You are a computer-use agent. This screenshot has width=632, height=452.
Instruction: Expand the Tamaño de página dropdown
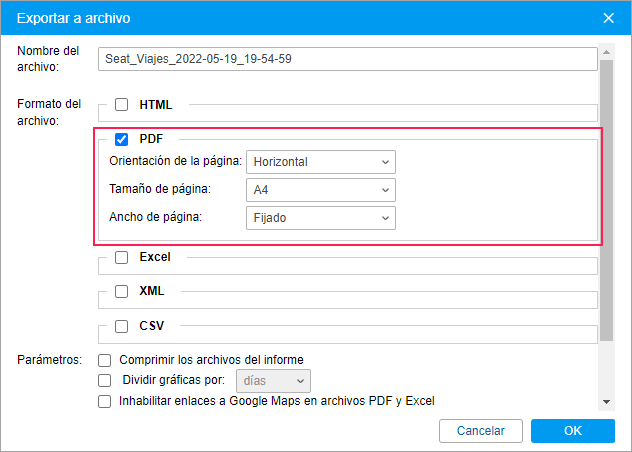click(320, 190)
